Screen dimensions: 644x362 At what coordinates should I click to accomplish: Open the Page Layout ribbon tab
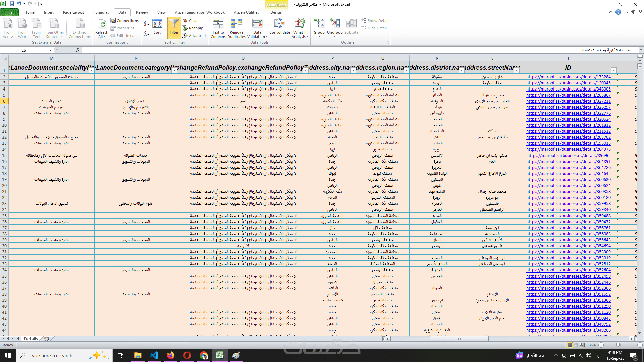point(73,12)
